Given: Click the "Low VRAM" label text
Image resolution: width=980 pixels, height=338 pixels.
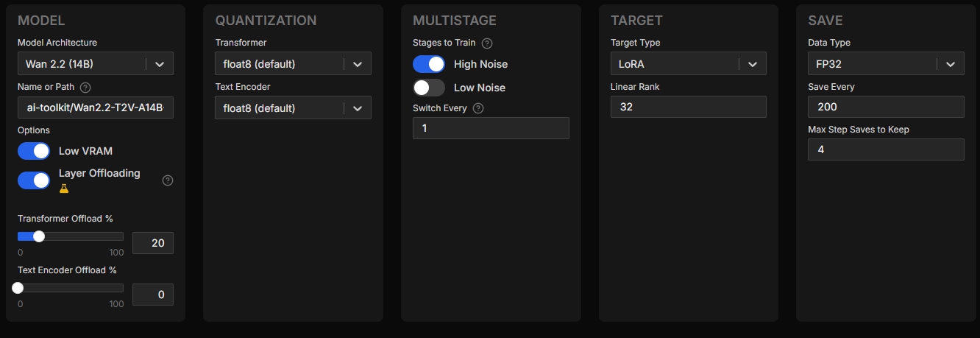Looking at the screenshot, I should 85,151.
